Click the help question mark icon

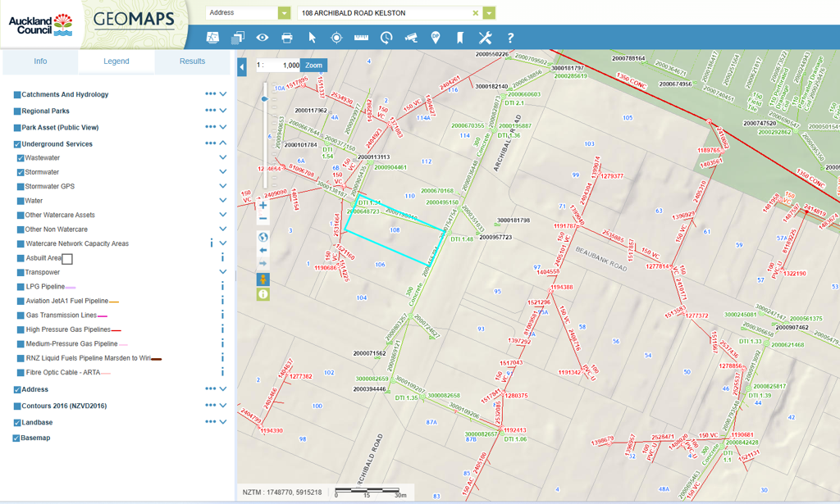coord(510,38)
